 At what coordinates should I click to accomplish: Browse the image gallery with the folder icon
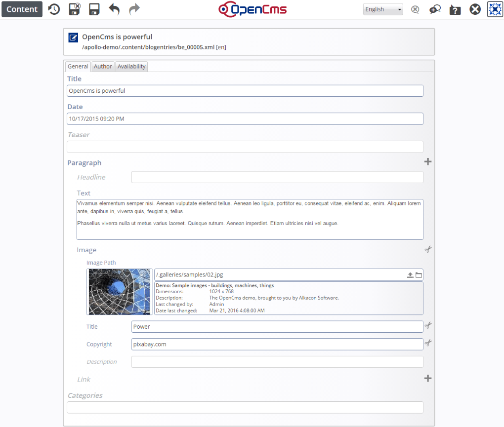tap(419, 274)
